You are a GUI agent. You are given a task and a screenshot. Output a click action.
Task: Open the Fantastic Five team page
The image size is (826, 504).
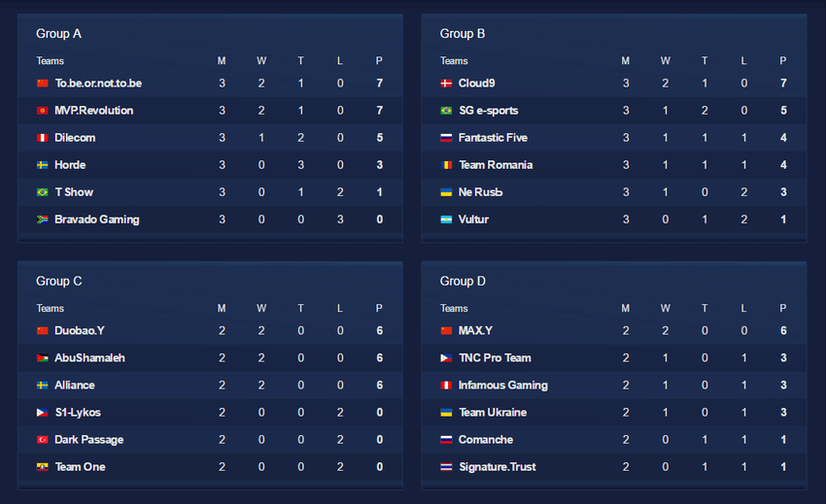(x=493, y=138)
